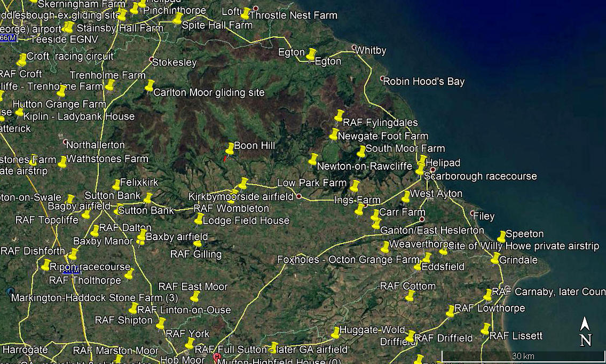Click the north compass arrow indicator
This screenshot has height=364, width=606.
click(x=585, y=331)
